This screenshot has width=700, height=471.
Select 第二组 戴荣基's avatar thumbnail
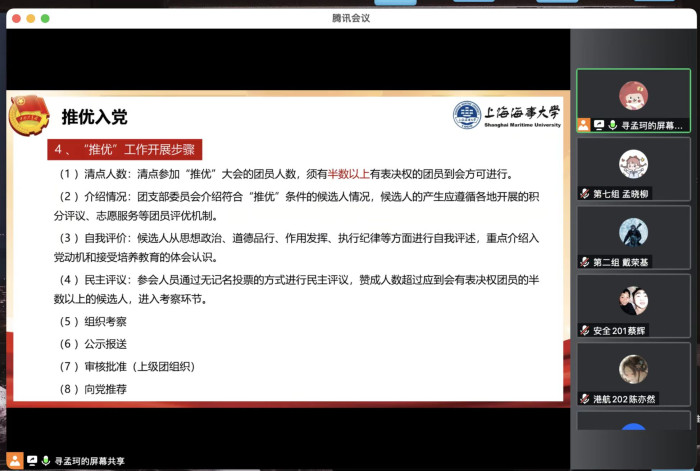tap(633, 232)
